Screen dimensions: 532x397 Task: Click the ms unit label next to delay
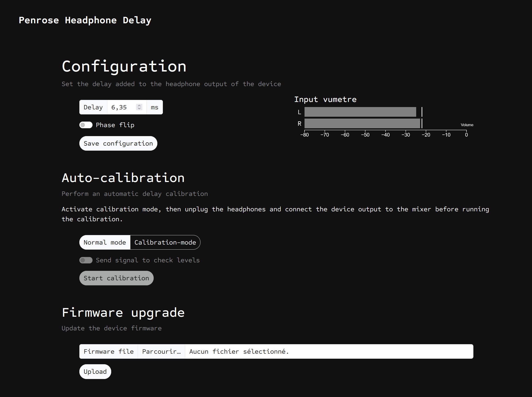pyautogui.click(x=154, y=107)
